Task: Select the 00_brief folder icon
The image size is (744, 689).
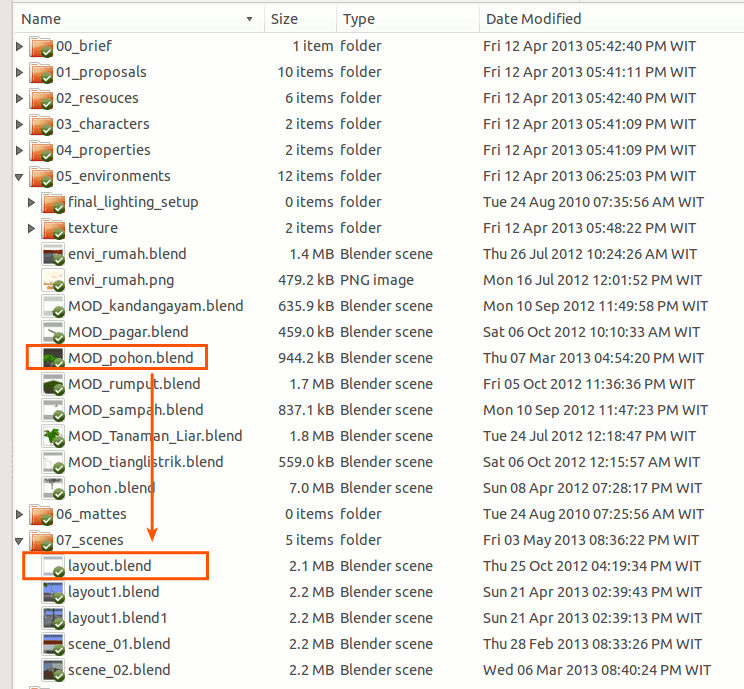Action: [x=41, y=47]
